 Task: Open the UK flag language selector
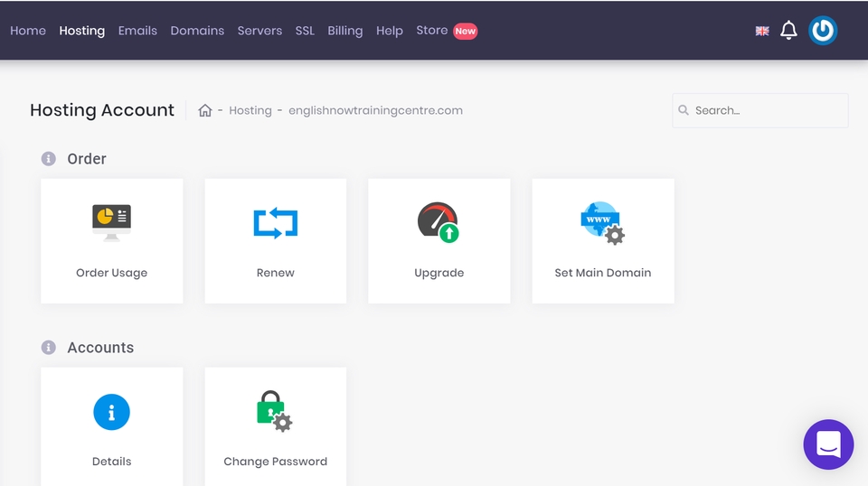coord(762,31)
